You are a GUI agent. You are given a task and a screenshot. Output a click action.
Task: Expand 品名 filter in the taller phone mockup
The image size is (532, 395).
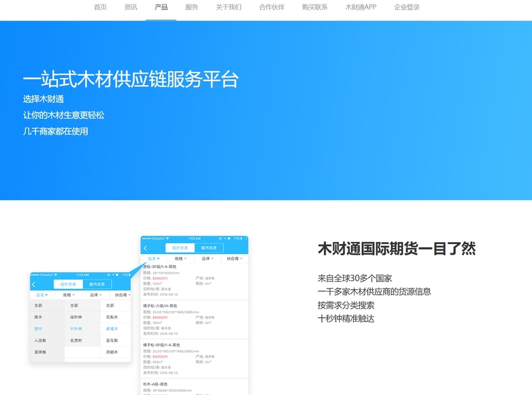point(154,259)
